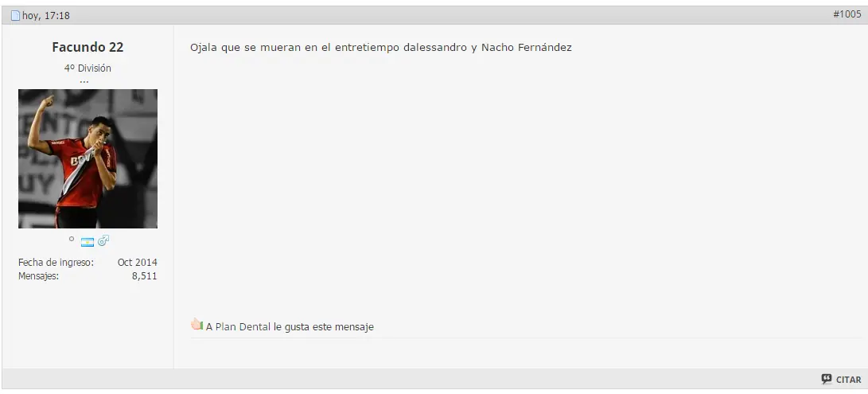Image resolution: width=868 pixels, height=394 pixels.
Task: Click the Argentina flag icon
Action: click(x=88, y=242)
